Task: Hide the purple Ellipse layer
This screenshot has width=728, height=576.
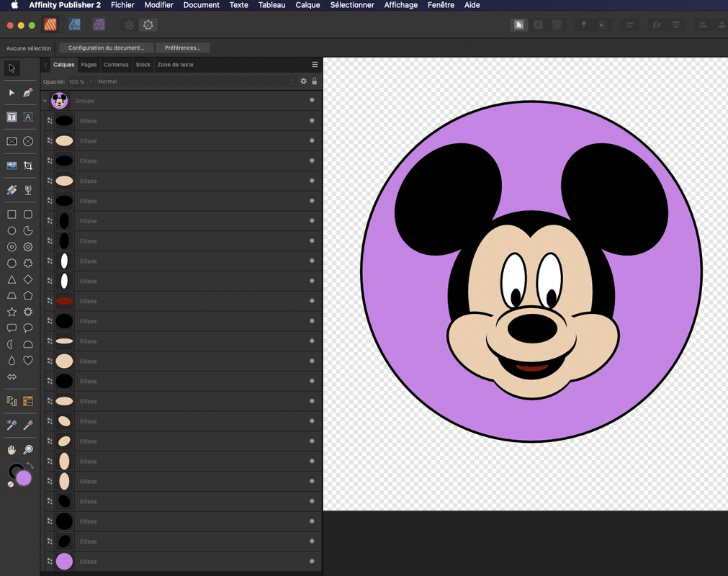Action: (x=312, y=561)
